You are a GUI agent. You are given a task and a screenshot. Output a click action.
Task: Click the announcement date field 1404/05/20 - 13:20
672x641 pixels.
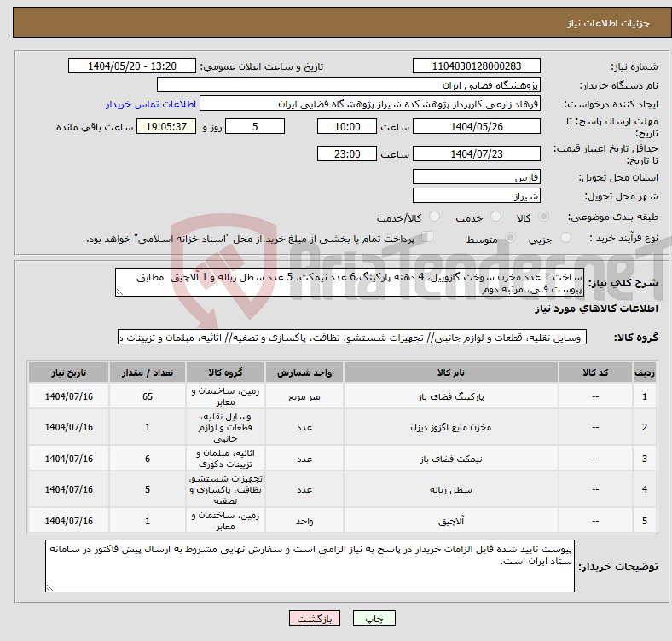point(132,66)
